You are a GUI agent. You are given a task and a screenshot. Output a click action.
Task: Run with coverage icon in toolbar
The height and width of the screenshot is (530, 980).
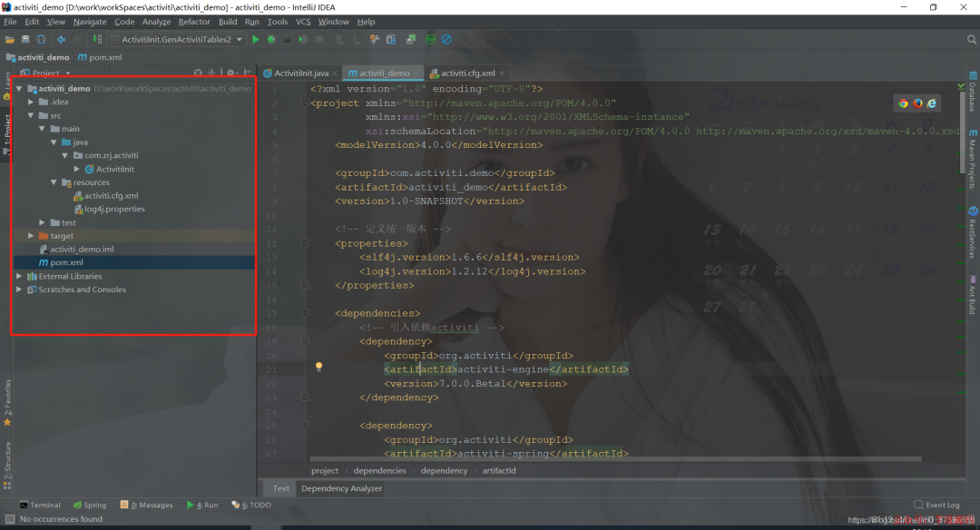tap(303, 39)
